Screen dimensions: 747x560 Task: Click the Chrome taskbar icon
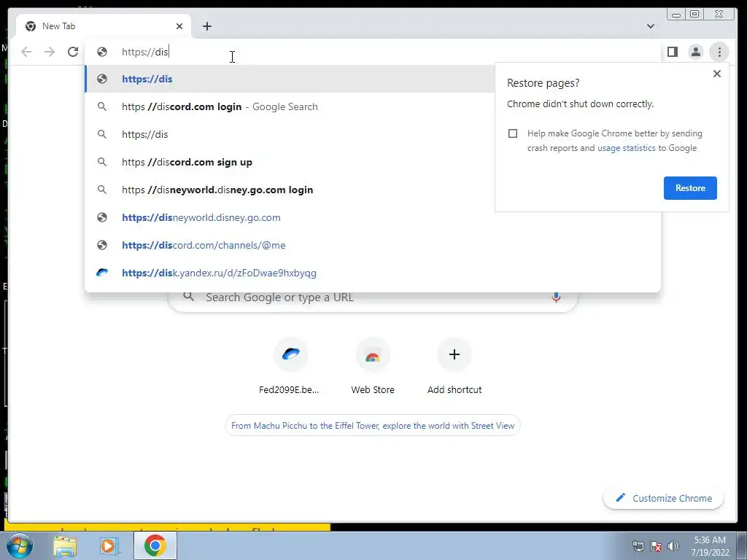[x=155, y=545]
